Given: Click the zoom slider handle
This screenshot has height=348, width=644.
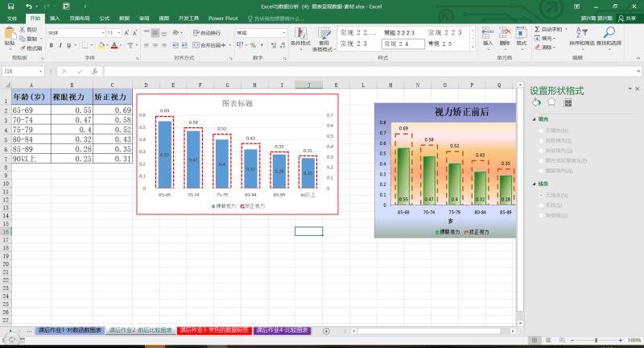Looking at the screenshot, I should (596, 340).
